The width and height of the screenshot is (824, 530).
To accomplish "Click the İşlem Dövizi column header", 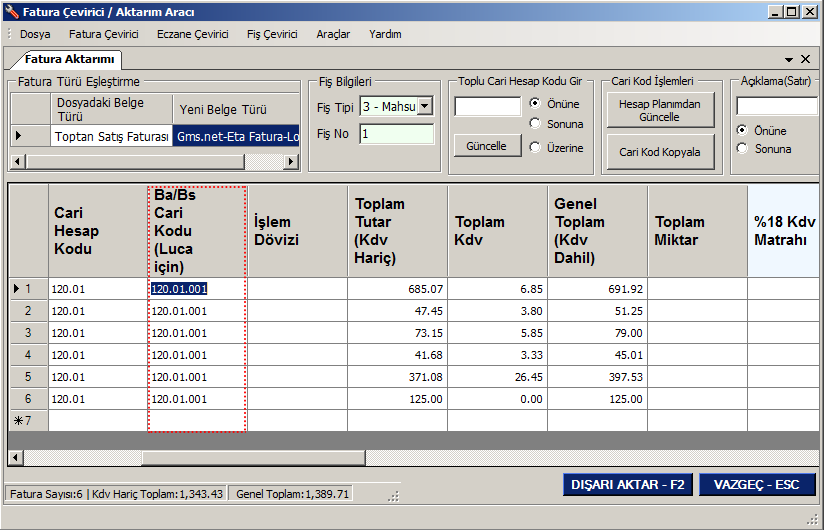I will point(297,231).
